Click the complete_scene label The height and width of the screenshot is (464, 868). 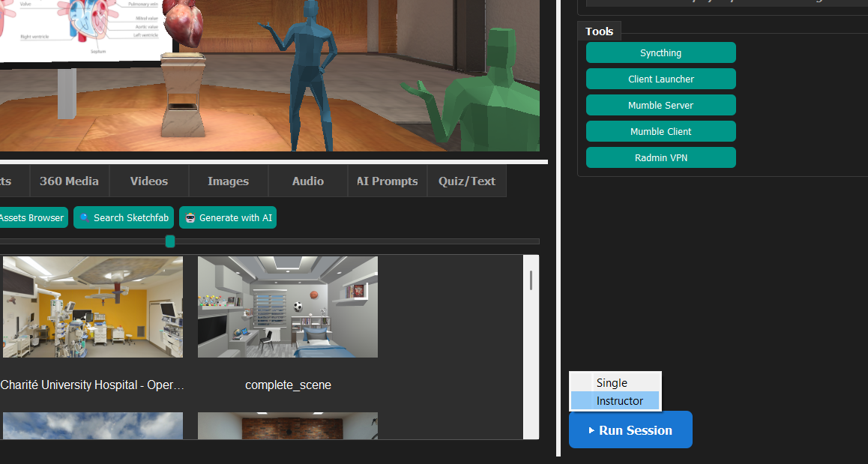click(288, 385)
